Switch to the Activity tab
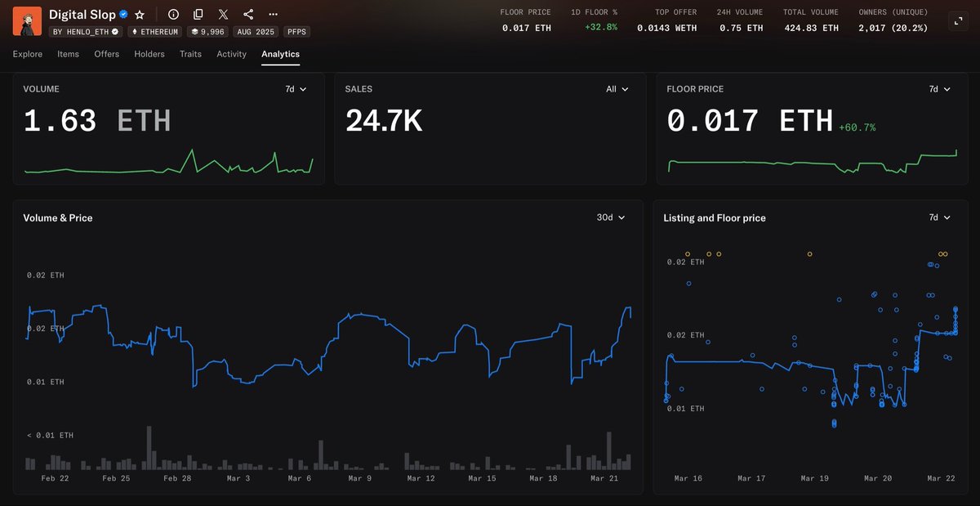 [231, 54]
